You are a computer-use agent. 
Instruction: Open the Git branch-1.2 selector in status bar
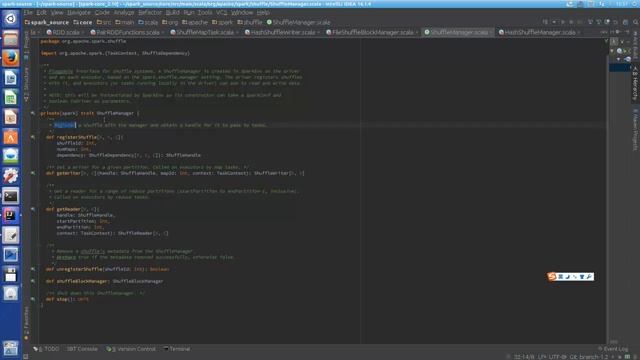pos(590,357)
